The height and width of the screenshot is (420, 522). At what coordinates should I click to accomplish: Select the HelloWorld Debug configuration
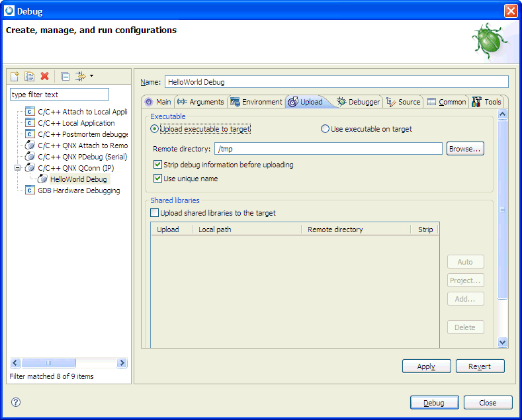point(78,179)
